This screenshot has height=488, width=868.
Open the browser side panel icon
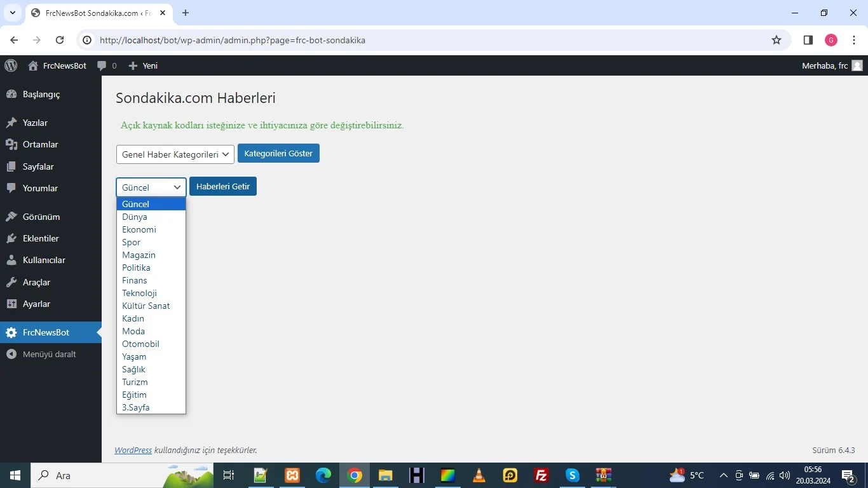[x=808, y=40]
